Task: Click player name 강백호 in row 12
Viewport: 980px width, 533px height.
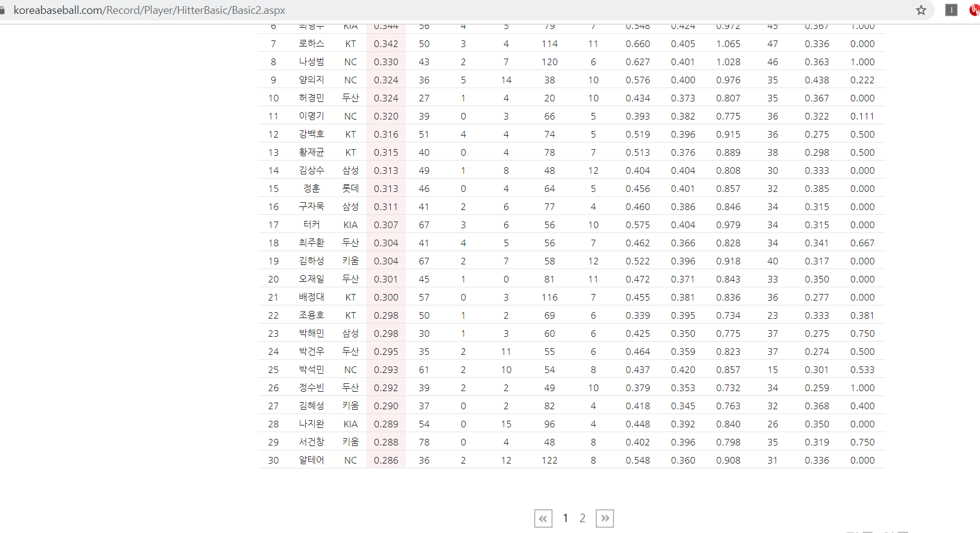Action: [x=312, y=134]
